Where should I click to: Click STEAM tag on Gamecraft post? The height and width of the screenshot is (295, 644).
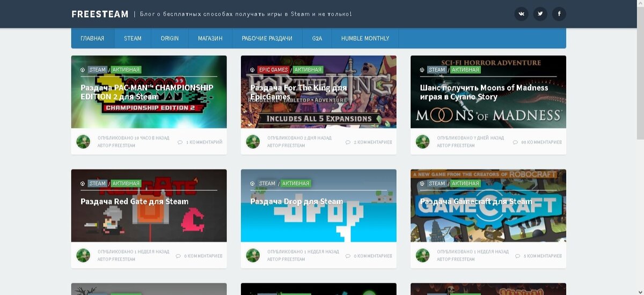point(437,183)
